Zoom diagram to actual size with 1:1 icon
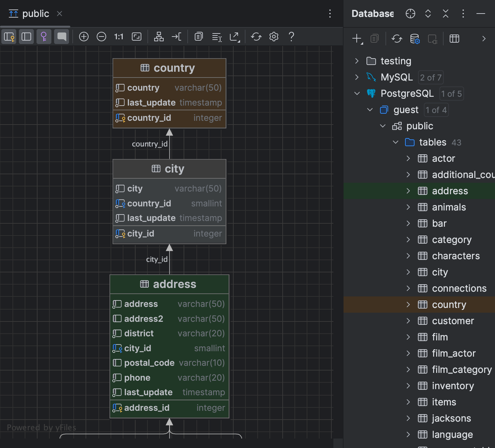This screenshot has width=495, height=448. tap(119, 37)
